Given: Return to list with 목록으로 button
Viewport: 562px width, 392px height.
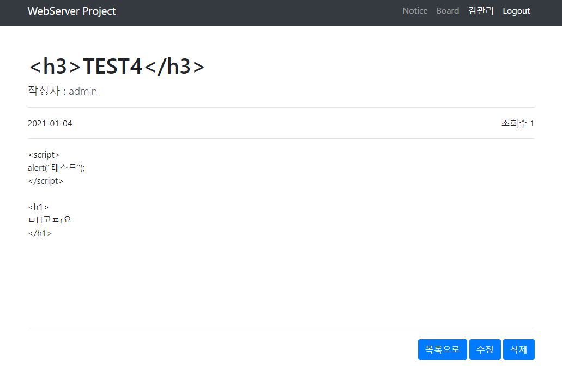Looking at the screenshot, I should click(442, 349).
